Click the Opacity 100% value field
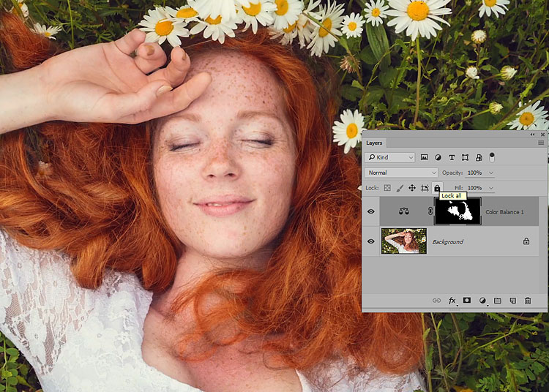This screenshot has height=392, width=549. [475, 173]
